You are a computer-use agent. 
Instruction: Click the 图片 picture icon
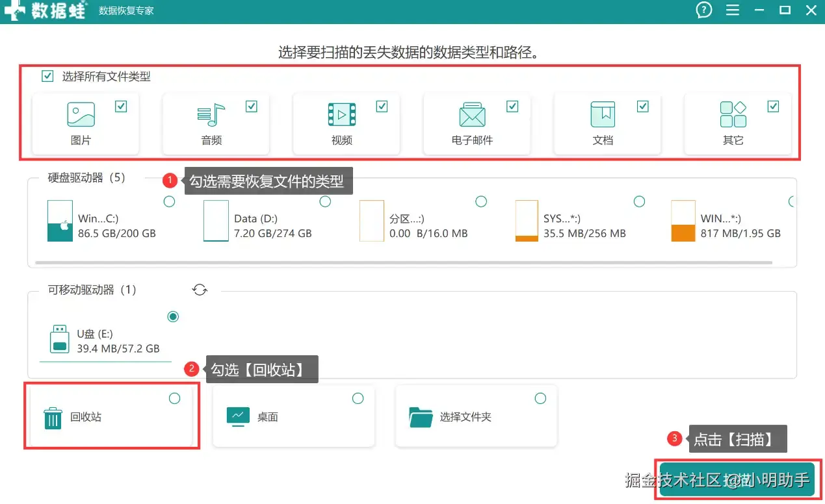(x=81, y=114)
